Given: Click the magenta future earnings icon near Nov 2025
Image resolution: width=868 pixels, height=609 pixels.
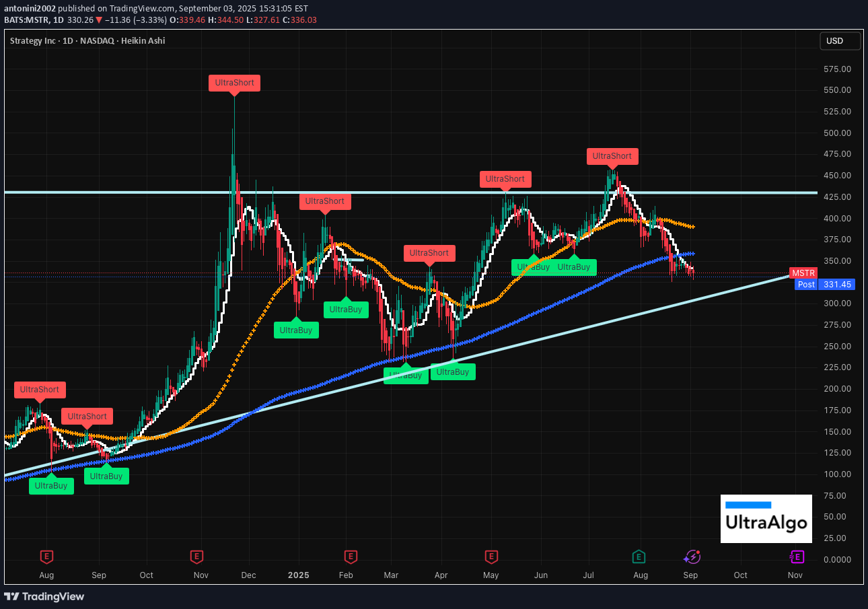Looking at the screenshot, I should click(796, 557).
